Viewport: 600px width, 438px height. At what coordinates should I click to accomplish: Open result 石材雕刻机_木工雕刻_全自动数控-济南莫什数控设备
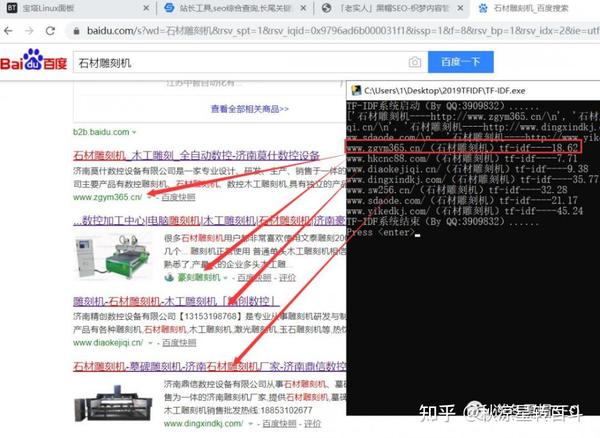pos(196,155)
